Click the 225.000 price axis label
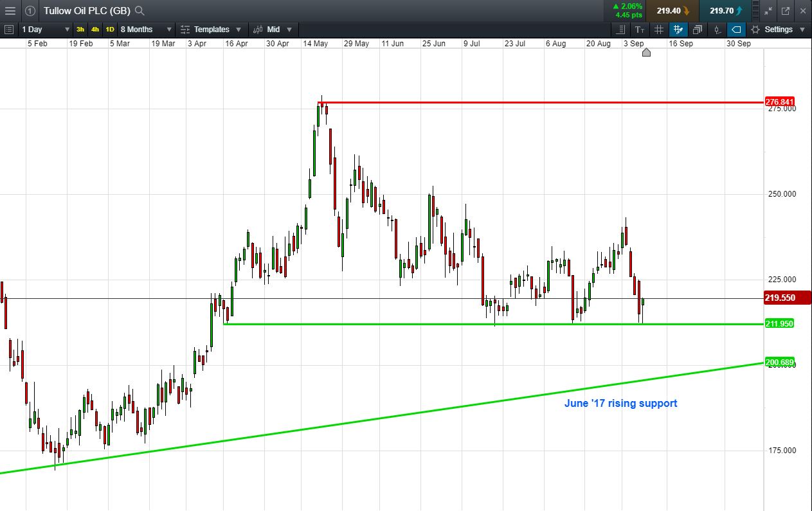 click(782, 280)
